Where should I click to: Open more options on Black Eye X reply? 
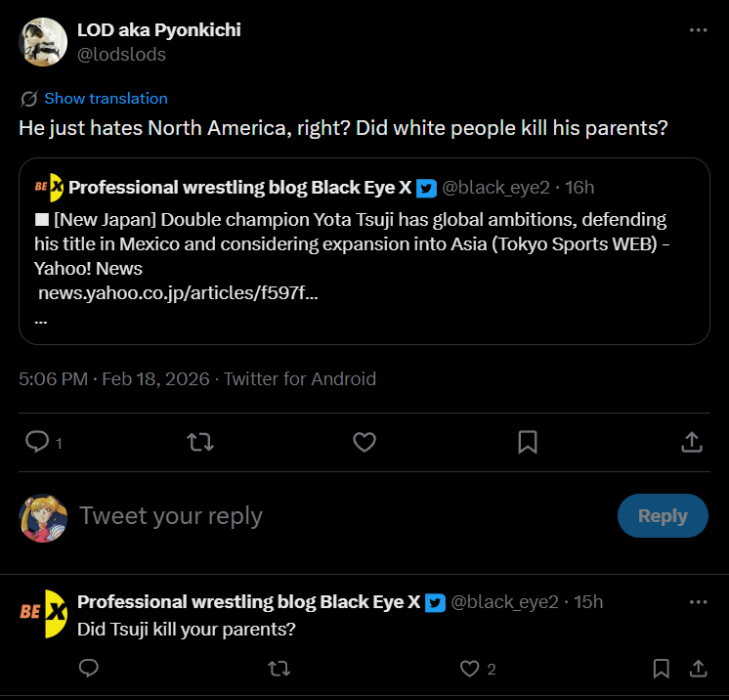(x=698, y=601)
